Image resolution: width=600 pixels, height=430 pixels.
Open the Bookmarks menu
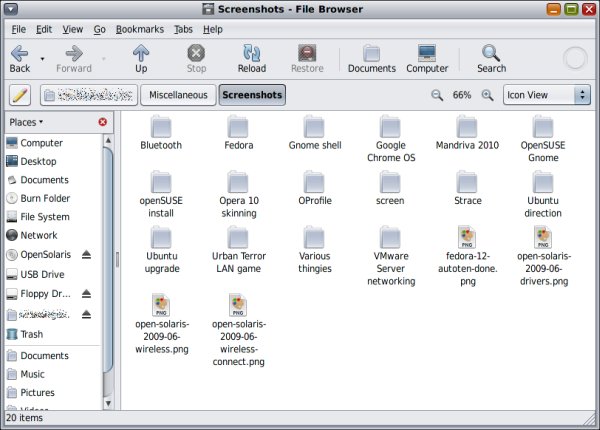pyautogui.click(x=139, y=29)
